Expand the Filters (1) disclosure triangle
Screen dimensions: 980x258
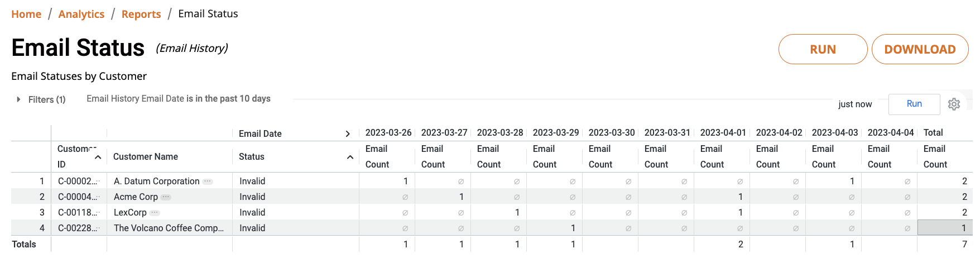coord(18,99)
